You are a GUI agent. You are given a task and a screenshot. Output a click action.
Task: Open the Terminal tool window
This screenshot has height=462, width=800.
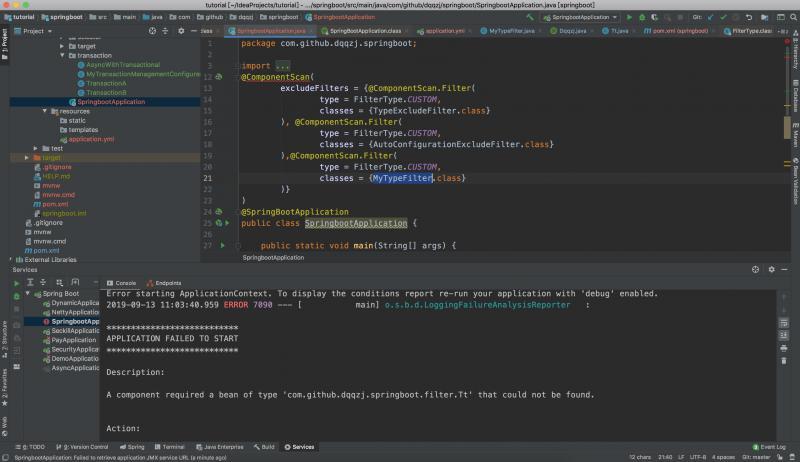[x=169, y=447]
